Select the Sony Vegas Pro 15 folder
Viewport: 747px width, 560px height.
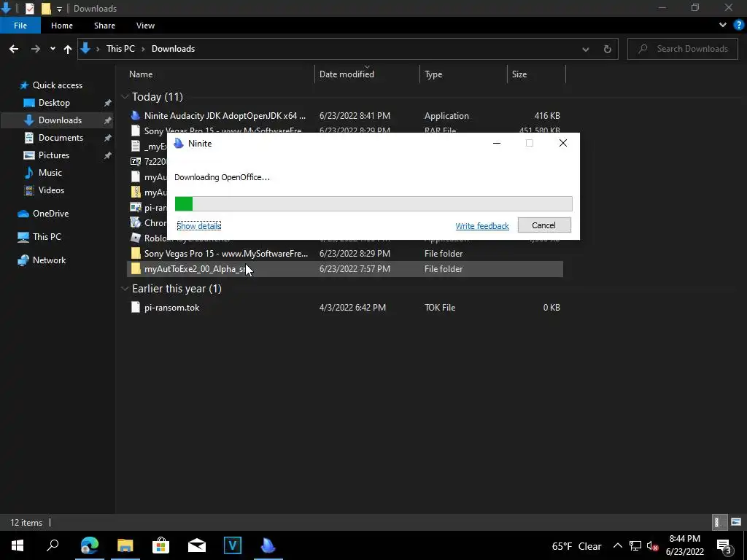345,254
